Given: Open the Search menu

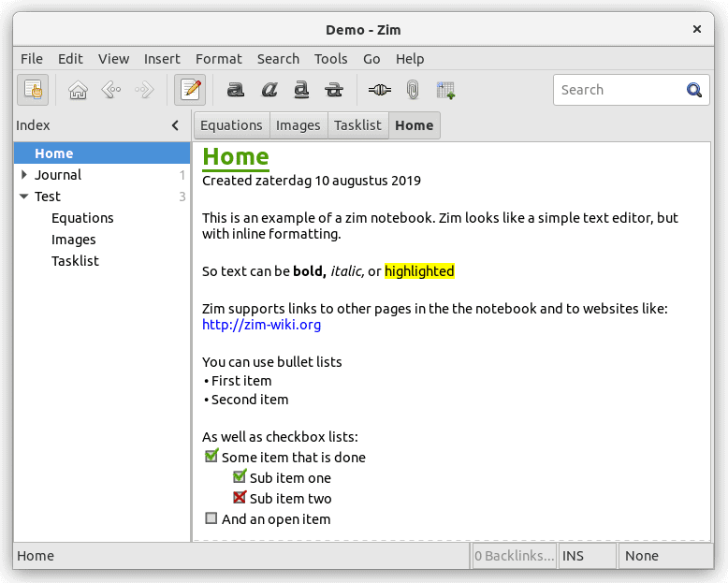Looking at the screenshot, I should [278, 59].
